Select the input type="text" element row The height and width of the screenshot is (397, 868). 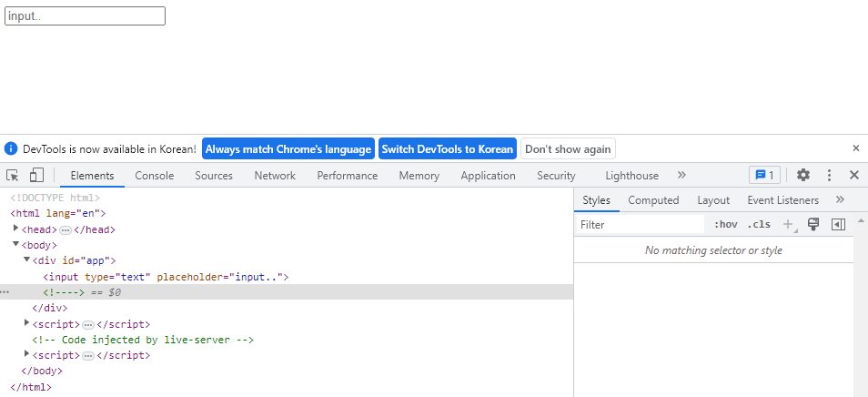click(287, 276)
